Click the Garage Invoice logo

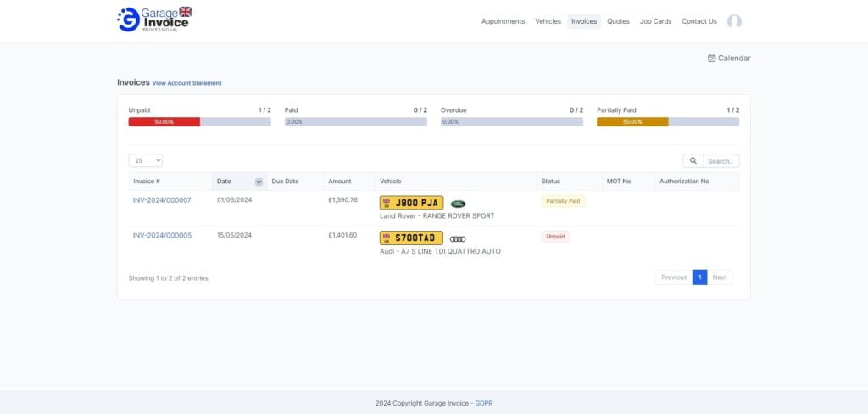[x=154, y=20]
